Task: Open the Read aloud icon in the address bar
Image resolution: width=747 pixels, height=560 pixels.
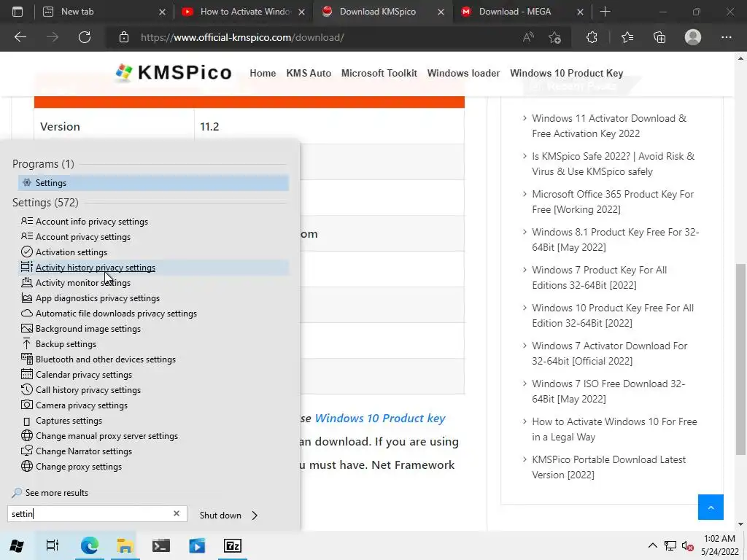Action: (x=528, y=37)
